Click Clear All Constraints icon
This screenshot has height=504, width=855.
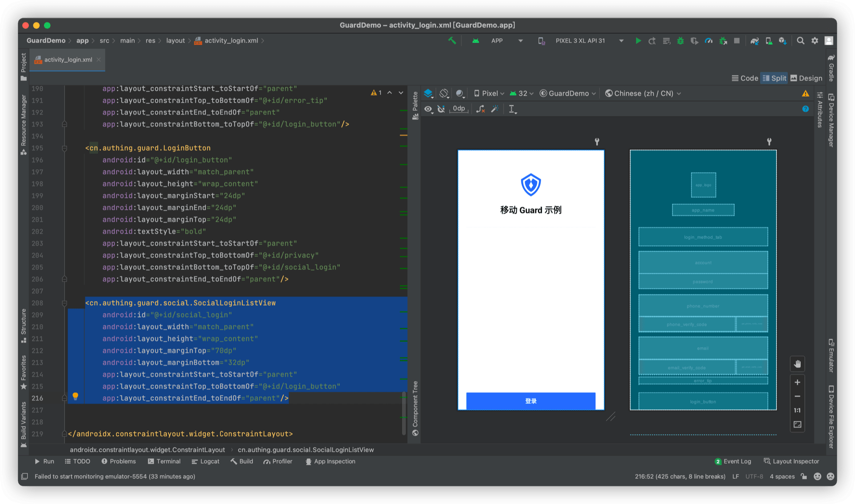pyautogui.click(x=480, y=109)
